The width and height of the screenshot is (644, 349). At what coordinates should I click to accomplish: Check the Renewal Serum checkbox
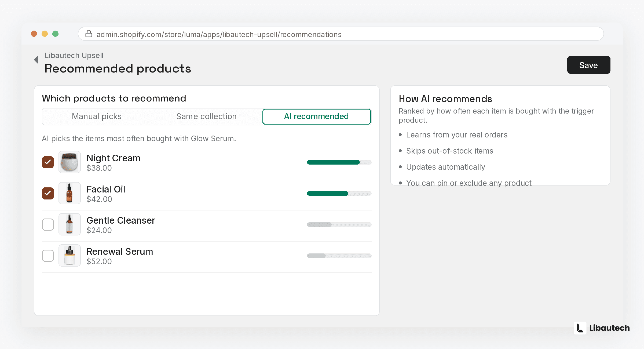click(x=48, y=256)
